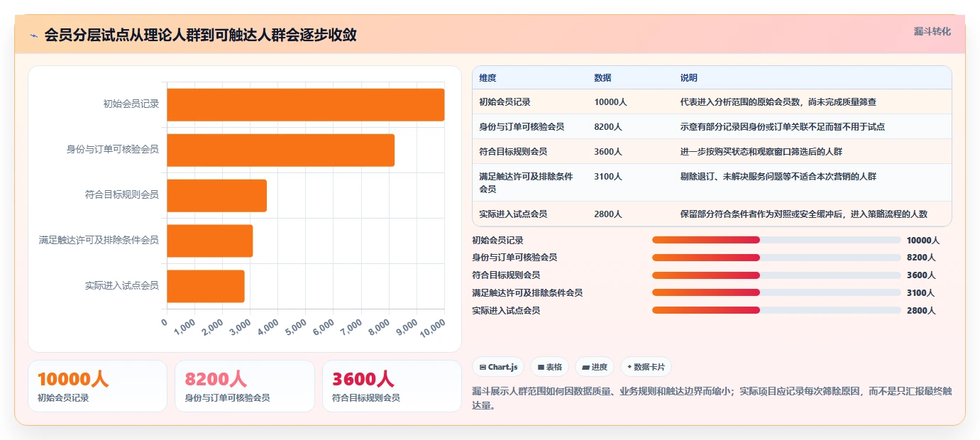The width and height of the screenshot is (980, 440).
Task: Click the 漏斗转化 label in header
Action: (932, 31)
